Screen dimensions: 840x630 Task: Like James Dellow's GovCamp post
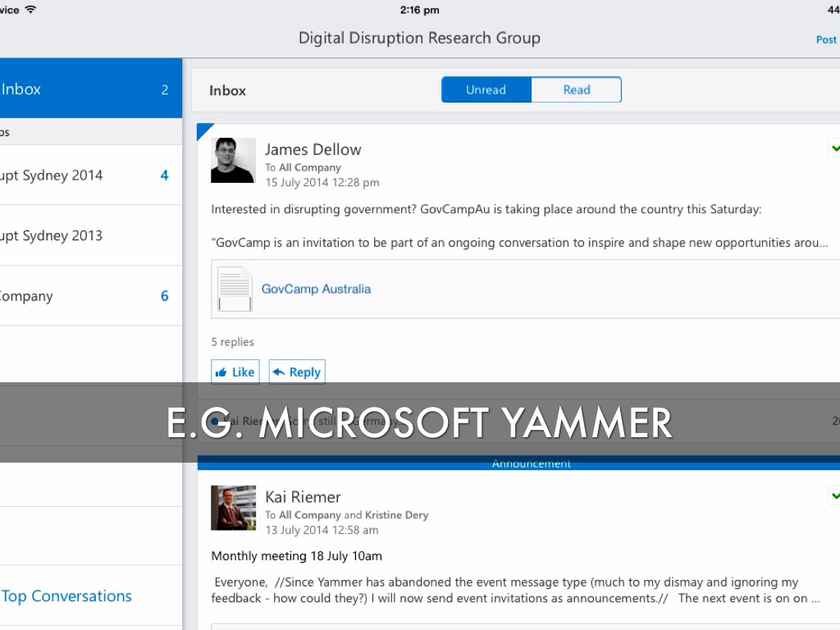coord(235,372)
